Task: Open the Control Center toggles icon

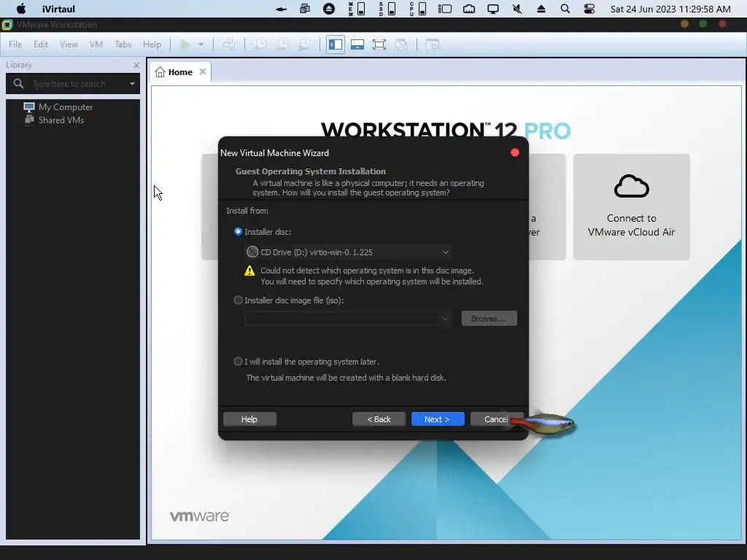Action: [589, 9]
